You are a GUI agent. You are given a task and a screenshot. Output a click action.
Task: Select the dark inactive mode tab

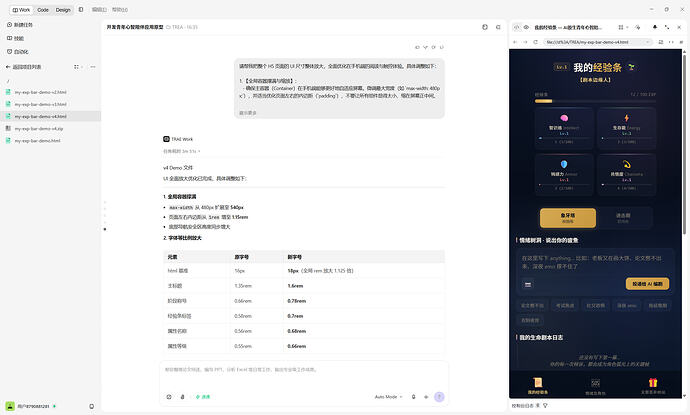(x=623, y=218)
